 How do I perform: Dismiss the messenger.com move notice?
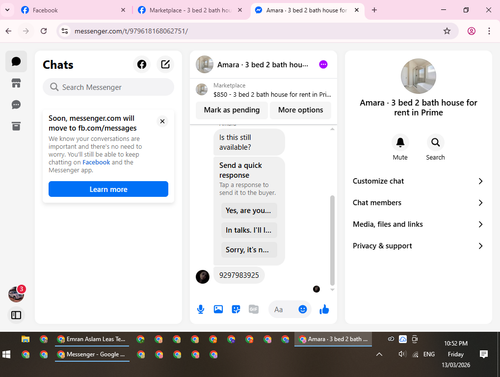click(162, 121)
